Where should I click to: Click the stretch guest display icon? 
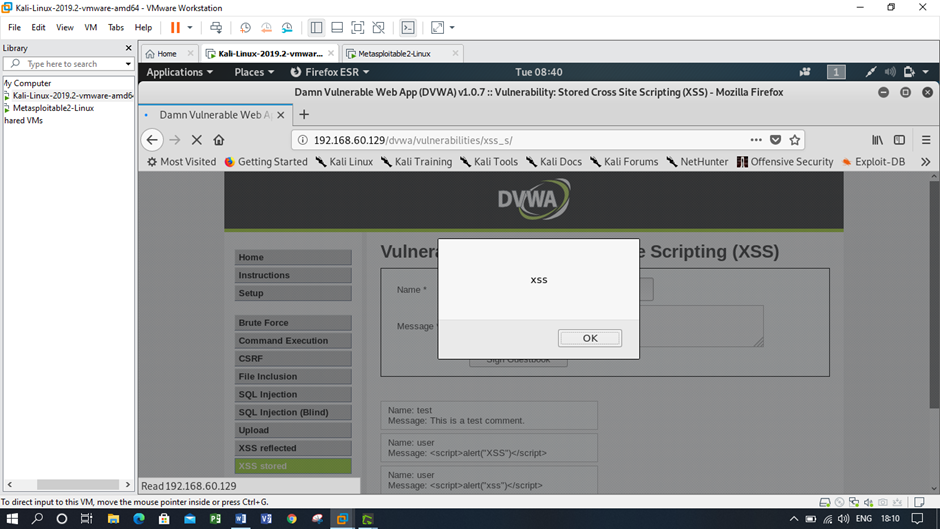pyautogui.click(x=438, y=28)
